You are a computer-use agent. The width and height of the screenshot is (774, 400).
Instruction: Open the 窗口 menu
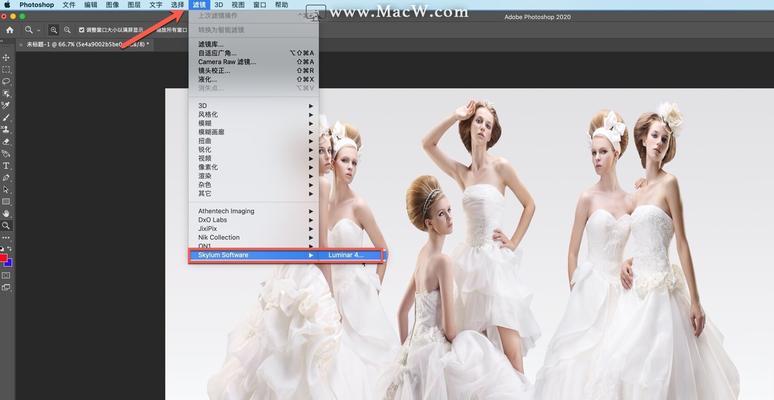[260, 5]
